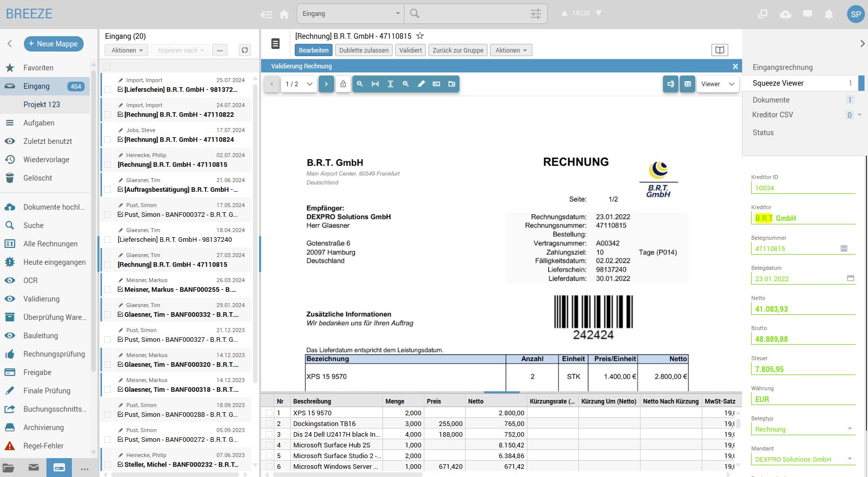The image size is (868, 477).
Task: Open the document list hamburger icon
Action: [275, 44]
